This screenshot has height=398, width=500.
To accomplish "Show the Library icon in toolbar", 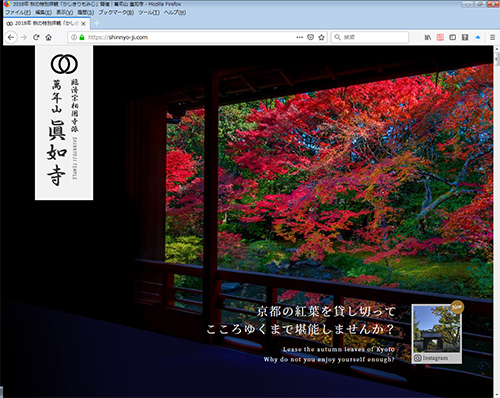I will [428, 37].
